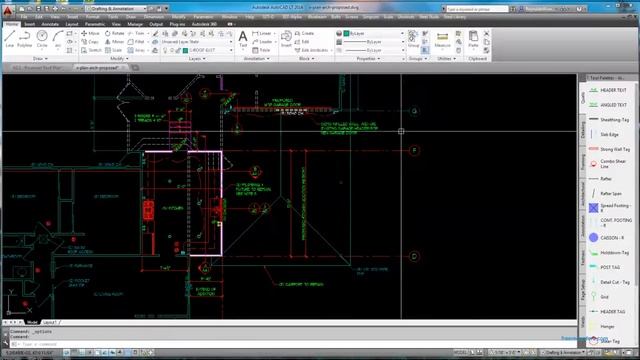The height and width of the screenshot is (360, 640).
Task: Click Edit Attributes in Block panel
Action: tap(312, 50)
